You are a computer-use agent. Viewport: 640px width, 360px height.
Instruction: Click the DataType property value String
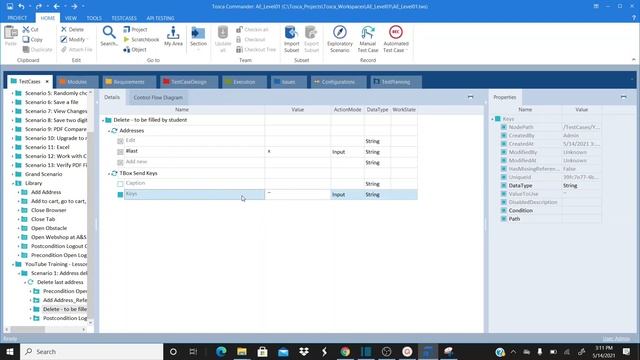click(581, 186)
